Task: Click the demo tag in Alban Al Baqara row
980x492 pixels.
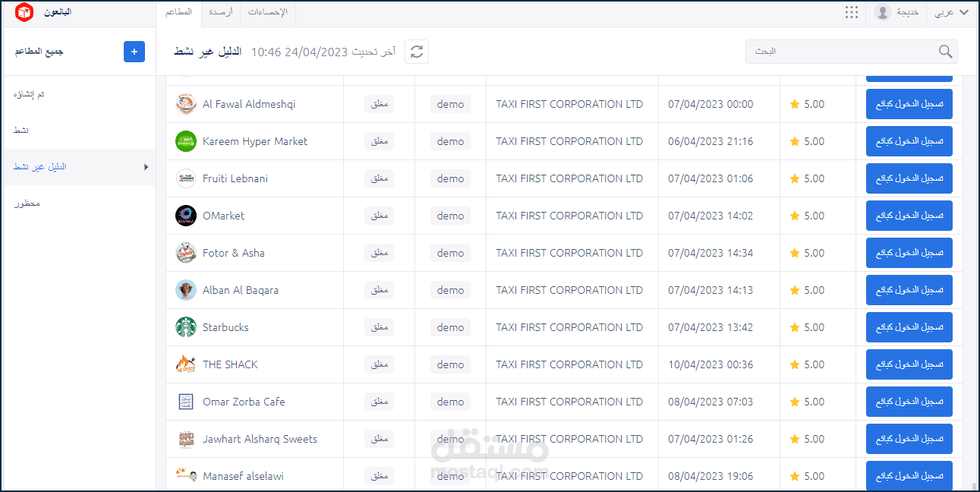Action: pyautogui.click(x=450, y=290)
